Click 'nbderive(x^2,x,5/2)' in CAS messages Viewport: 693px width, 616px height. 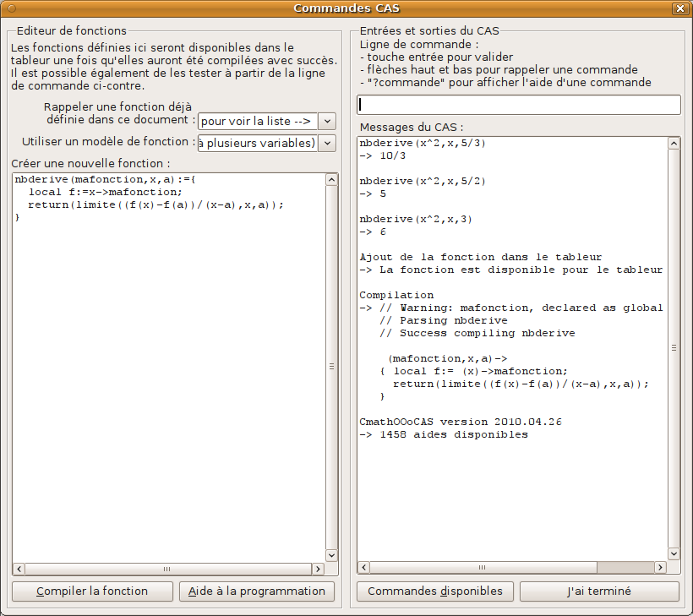point(422,181)
